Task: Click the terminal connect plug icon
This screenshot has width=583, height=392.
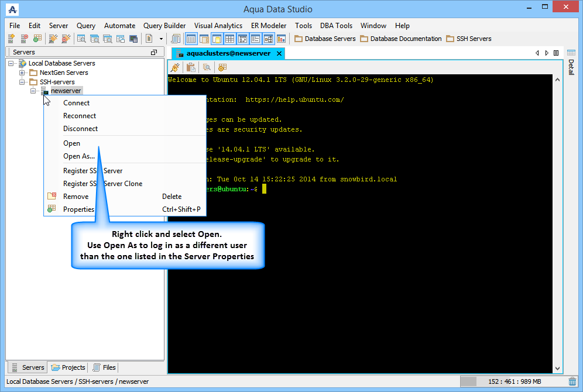Action: click(174, 67)
